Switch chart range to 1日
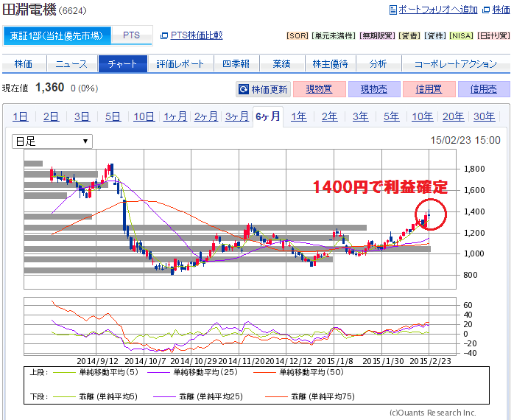Viewport: 514px width, 420px height. pyautogui.click(x=21, y=116)
